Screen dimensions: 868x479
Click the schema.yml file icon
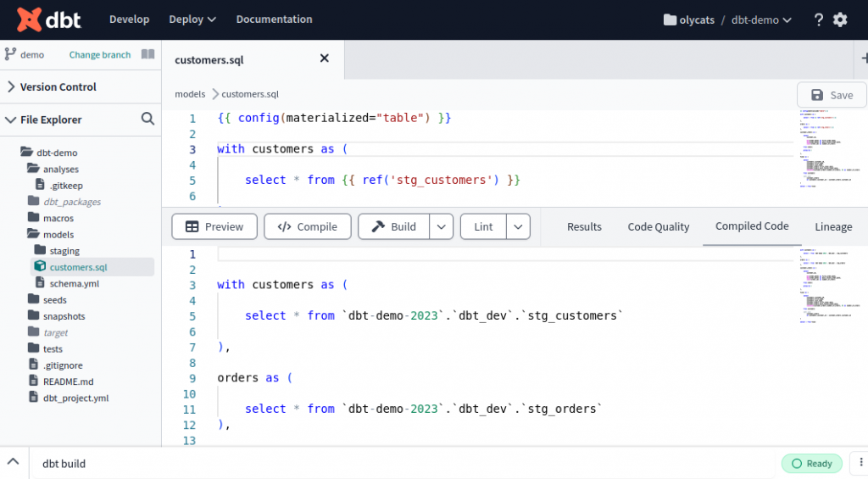(40, 282)
